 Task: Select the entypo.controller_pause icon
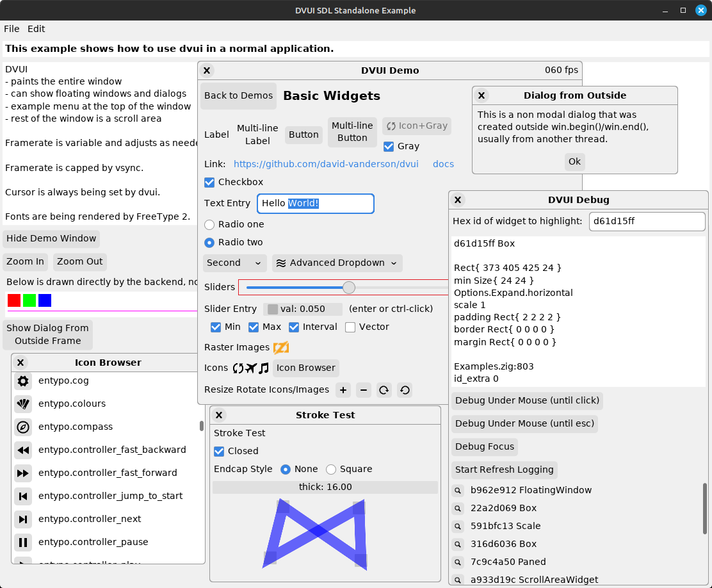pos(23,542)
